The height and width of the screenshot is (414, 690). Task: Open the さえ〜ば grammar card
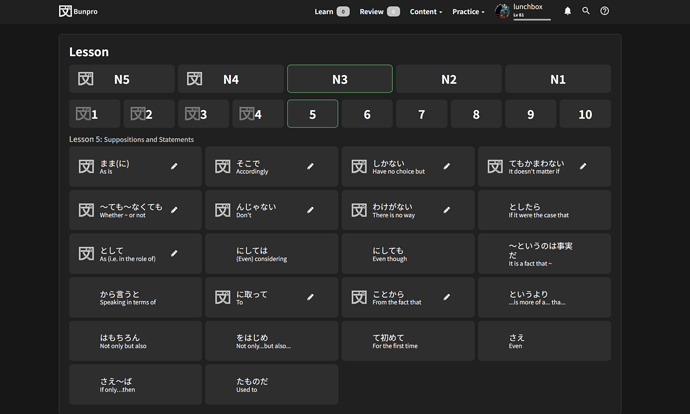click(136, 385)
